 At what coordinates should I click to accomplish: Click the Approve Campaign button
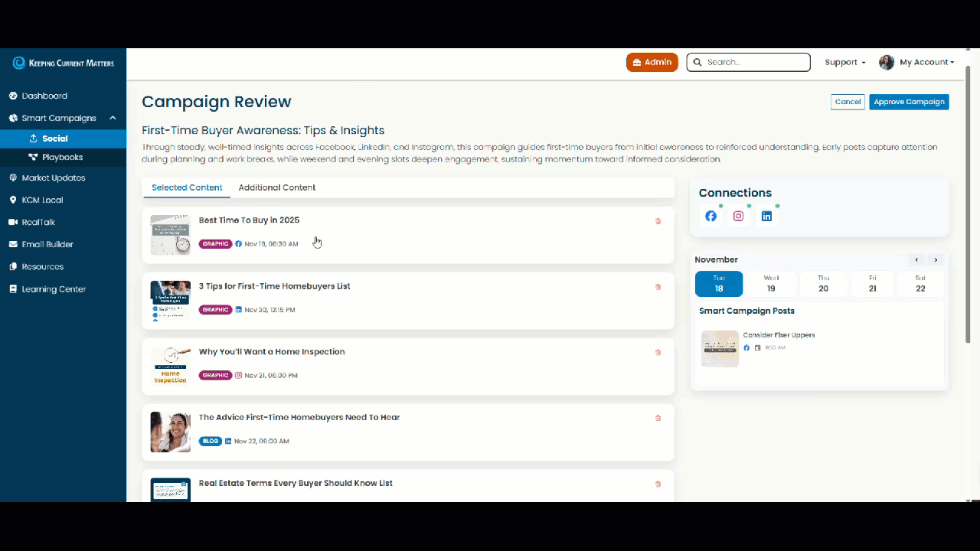tap(909, 102)
